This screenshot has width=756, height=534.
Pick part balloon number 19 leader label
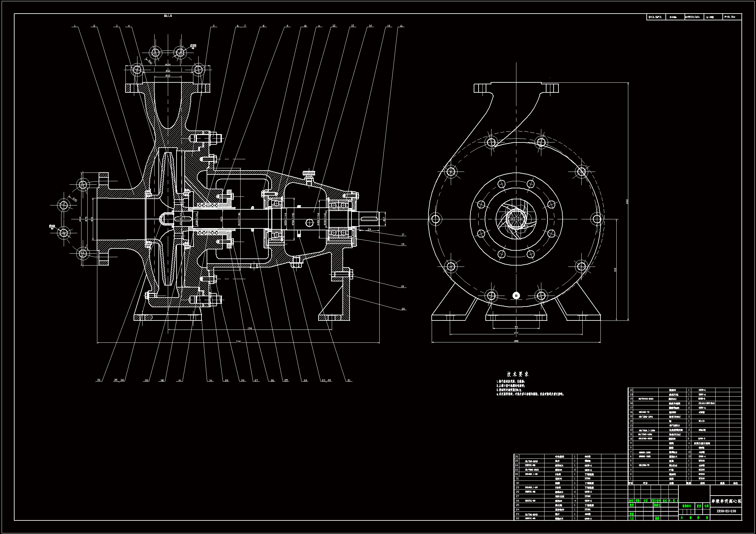(x=402, y=286)
